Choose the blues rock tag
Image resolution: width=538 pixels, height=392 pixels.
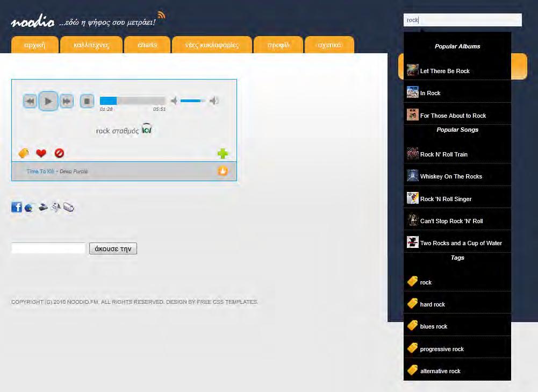pyautogui.click(x=457, y=326)
